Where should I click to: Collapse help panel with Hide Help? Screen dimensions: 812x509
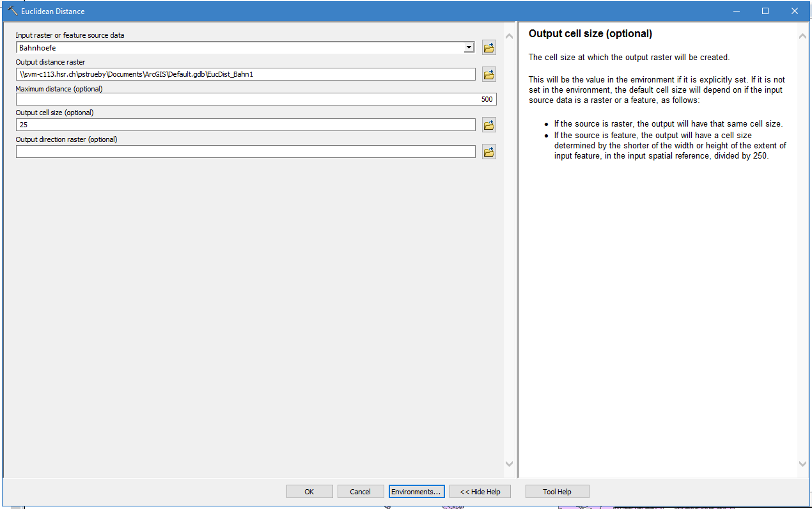tap(480, 492)
